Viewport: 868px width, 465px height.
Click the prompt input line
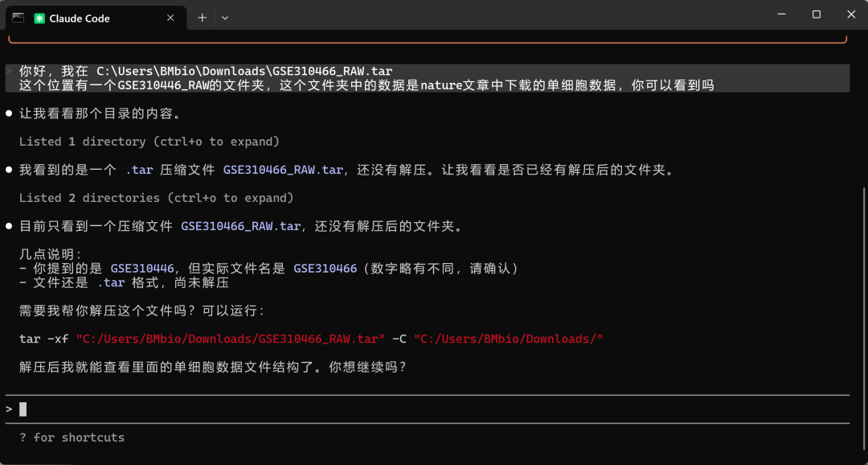(x=428, y=409)
